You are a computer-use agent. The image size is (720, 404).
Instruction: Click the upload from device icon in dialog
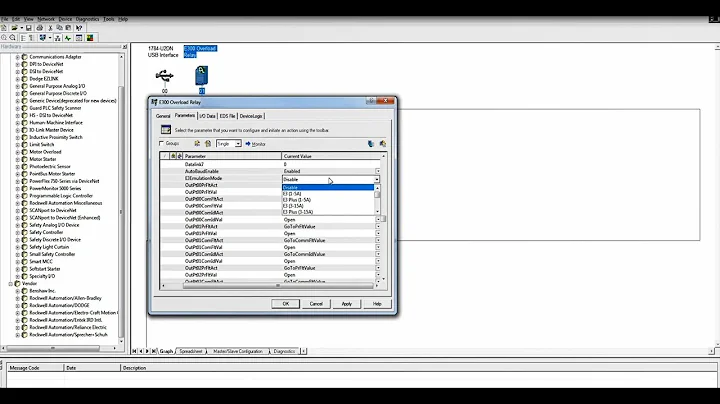(371, 144)
